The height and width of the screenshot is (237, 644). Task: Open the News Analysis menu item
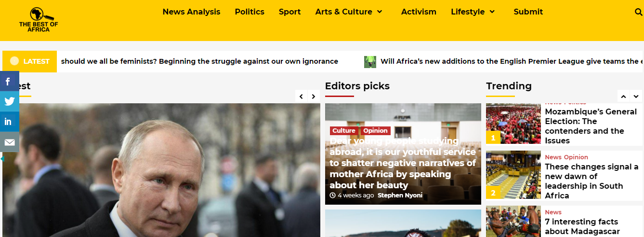point(191,12)
